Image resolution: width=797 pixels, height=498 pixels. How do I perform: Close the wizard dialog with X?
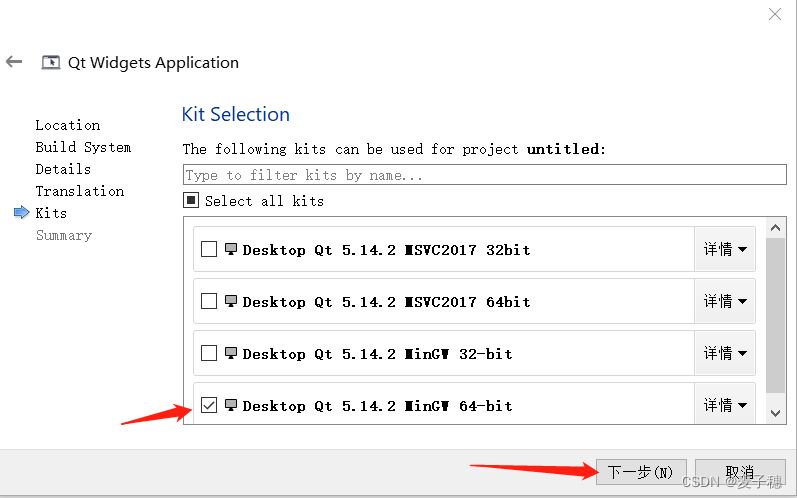coord(775,14)
